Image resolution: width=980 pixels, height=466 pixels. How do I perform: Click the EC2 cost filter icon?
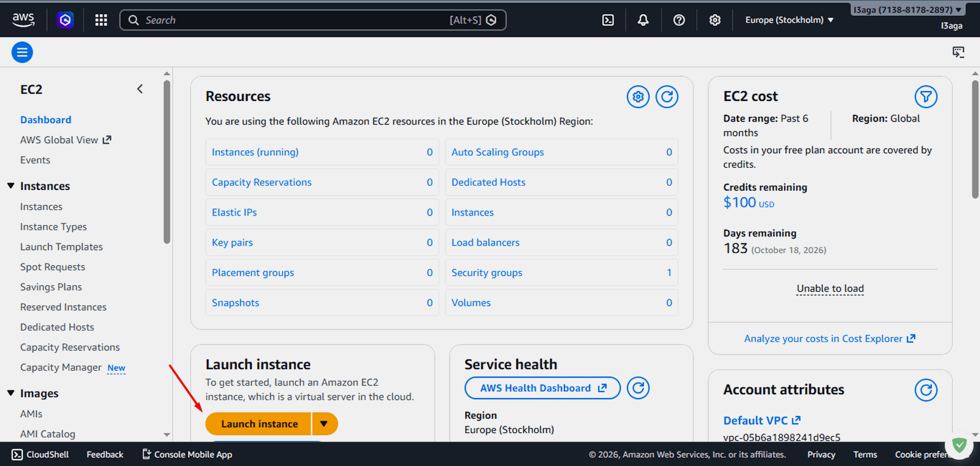coord(926,97)
